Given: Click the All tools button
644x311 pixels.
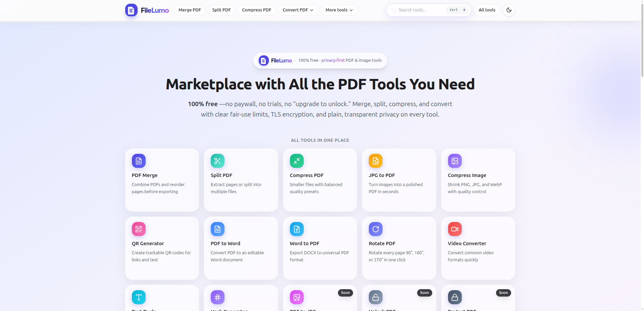Looking at the screenshot, I should click(487, 10).
